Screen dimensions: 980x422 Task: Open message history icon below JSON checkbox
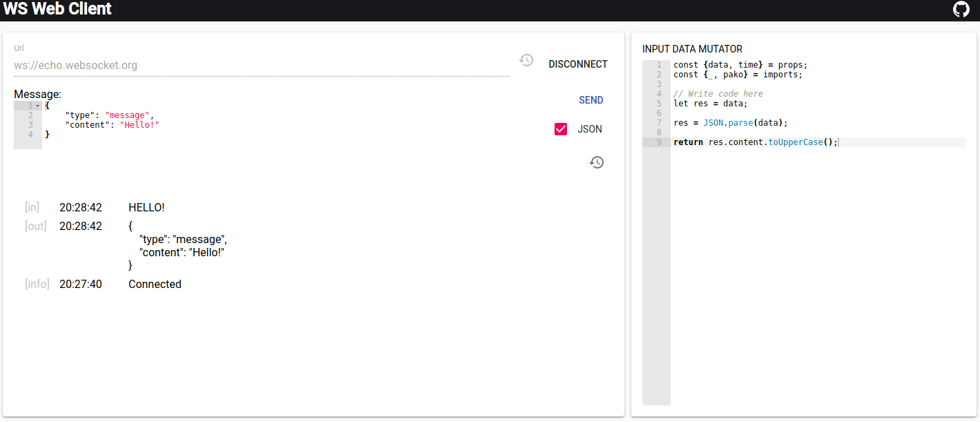[597, 162]
